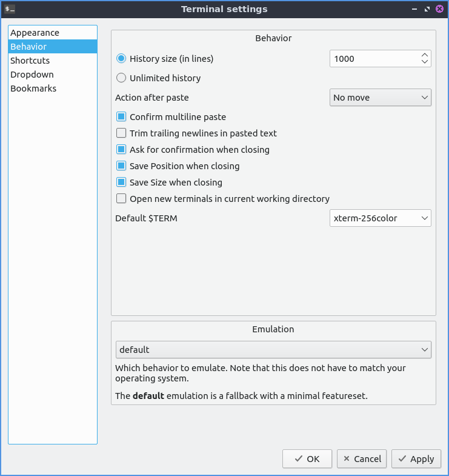Uncheck Save Size when closing
Viewport: 449px width, 476px height.
point(121,182)
